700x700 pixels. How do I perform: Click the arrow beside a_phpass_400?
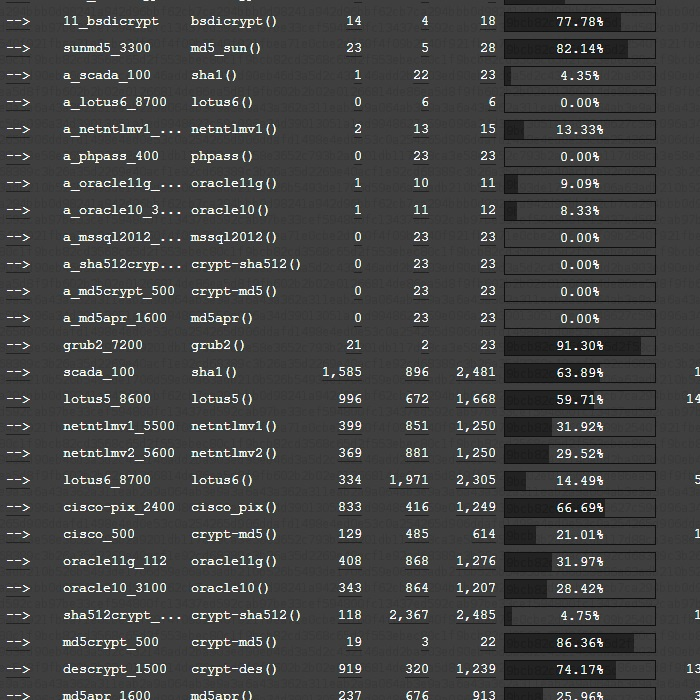18,156
